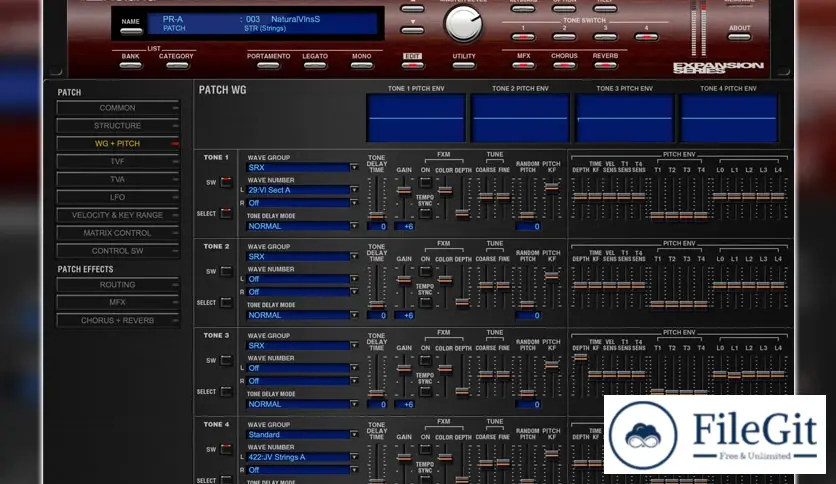Open Tone 3 Wave Group dropdown

coord(302,345)
